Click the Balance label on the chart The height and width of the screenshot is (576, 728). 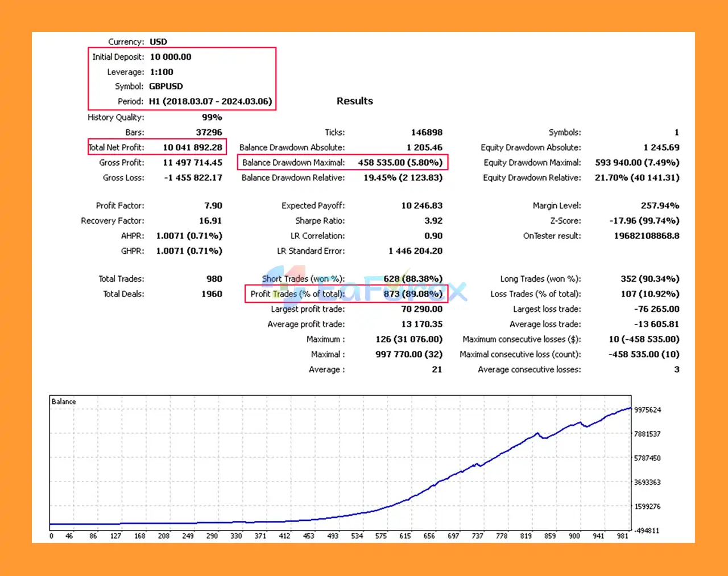[x=64, y=402]
